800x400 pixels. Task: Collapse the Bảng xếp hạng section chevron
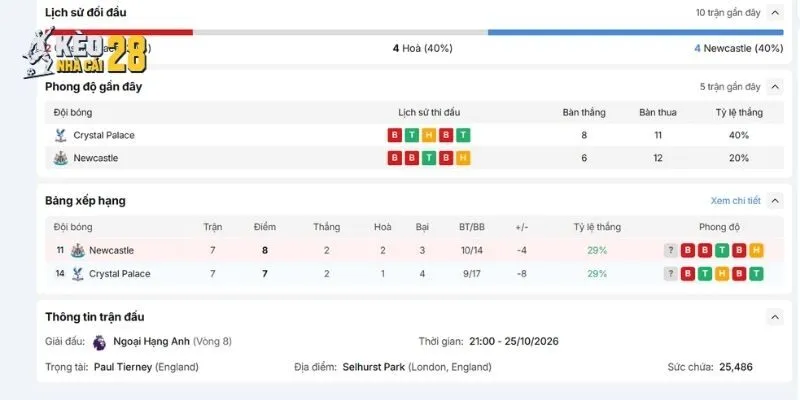774,201
